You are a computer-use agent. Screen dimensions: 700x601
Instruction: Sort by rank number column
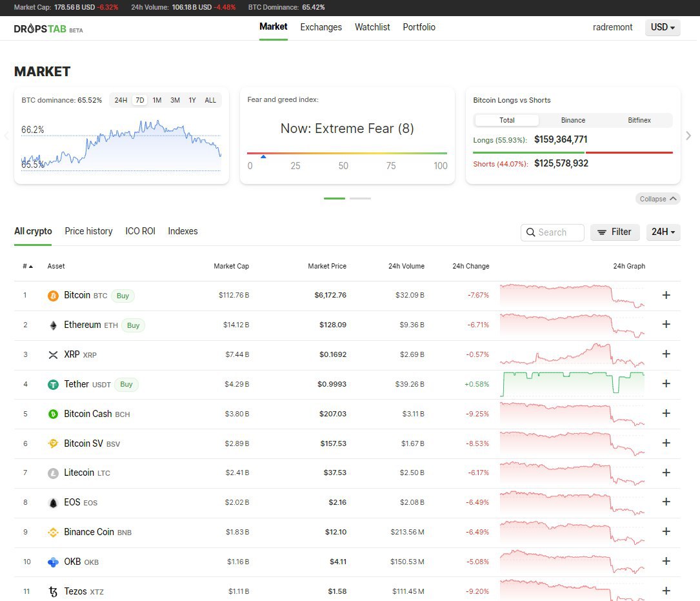pyautogui.click(x=28, y=267)
